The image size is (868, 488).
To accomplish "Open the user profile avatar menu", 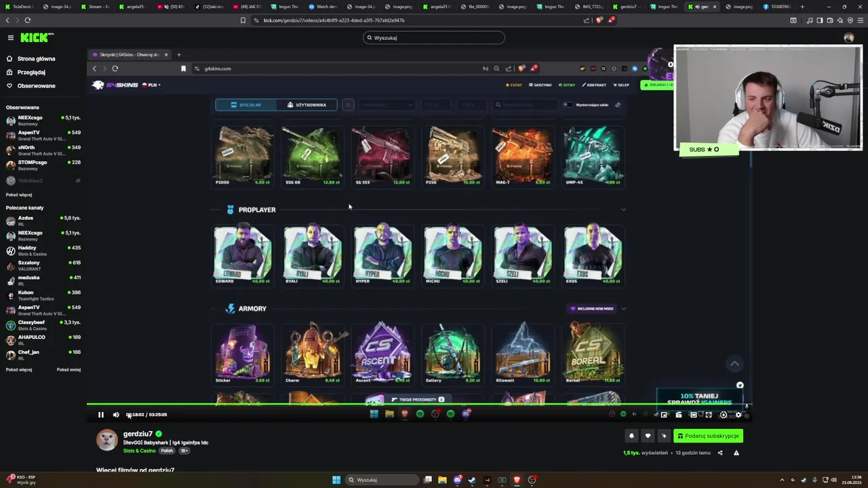I will click(848, 38).
